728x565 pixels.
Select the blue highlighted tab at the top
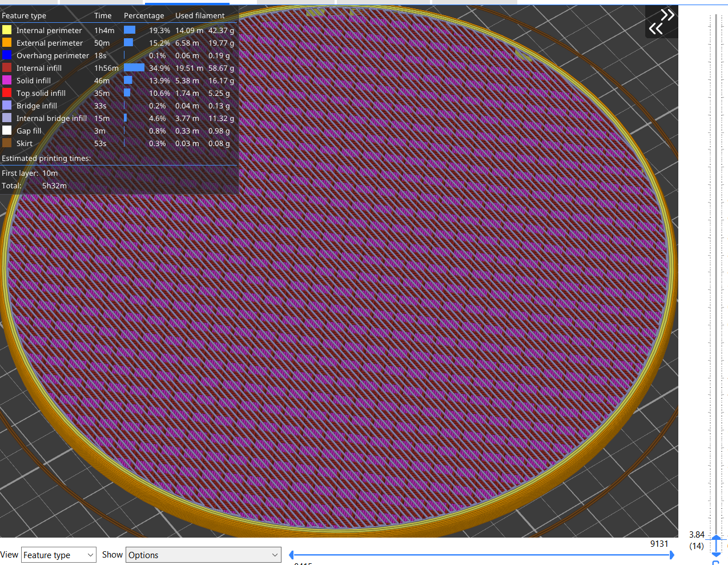pyautogui.click(x=188, y=3)
